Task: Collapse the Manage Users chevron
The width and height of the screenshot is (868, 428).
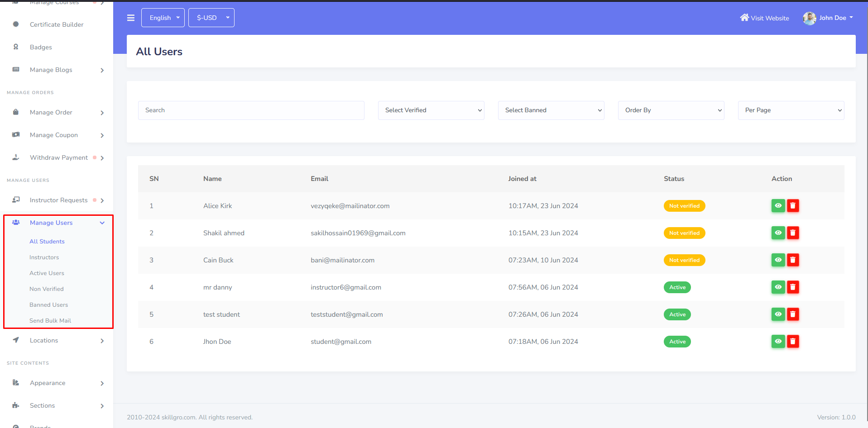Action: (x=102, y=223)
